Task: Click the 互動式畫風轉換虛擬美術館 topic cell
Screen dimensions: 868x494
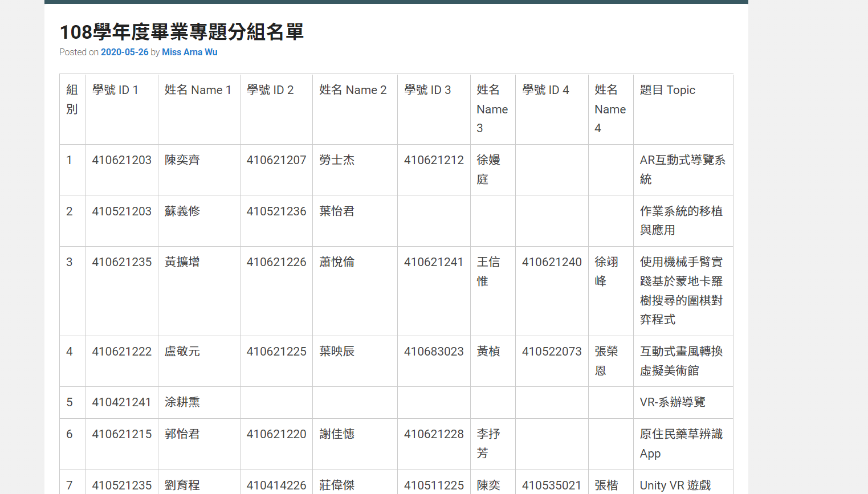Action: coord(681,361)
